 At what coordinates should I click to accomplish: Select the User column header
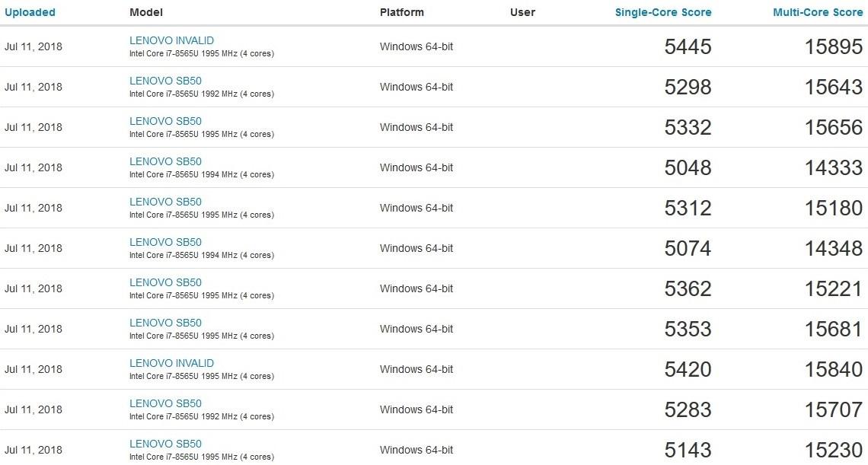tap(523, 12)
